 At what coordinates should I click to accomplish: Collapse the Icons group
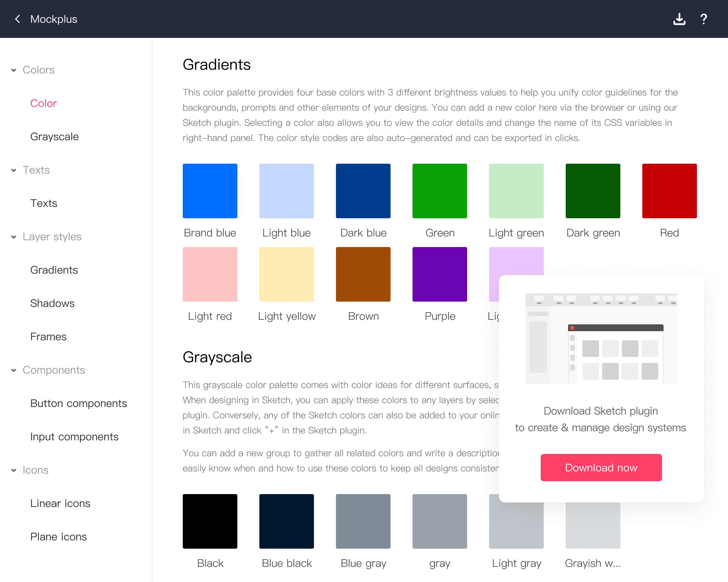pyautogui.click(x=14, y=470)
